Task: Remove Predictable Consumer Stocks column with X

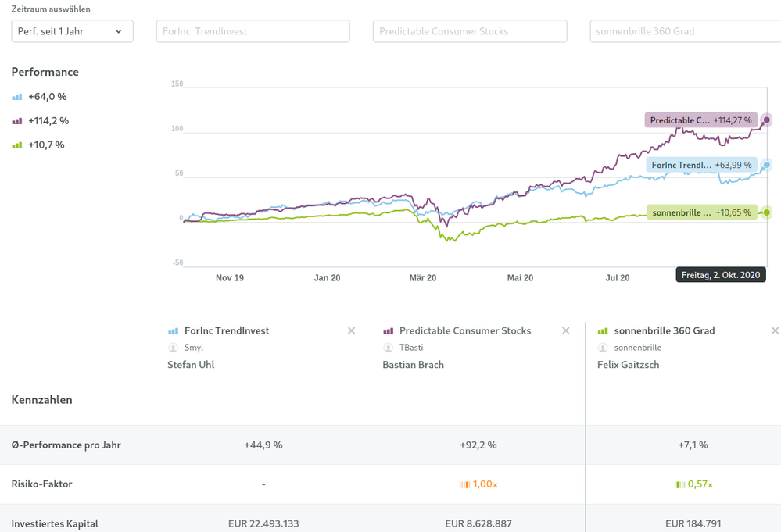Action: coord(566,331)
